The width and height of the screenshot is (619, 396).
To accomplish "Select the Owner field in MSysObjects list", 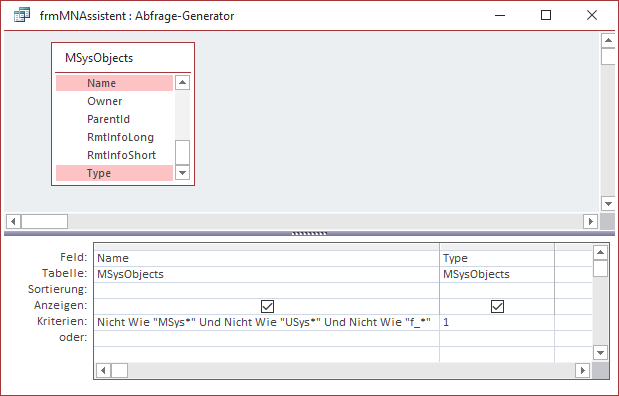I will 114,101.
